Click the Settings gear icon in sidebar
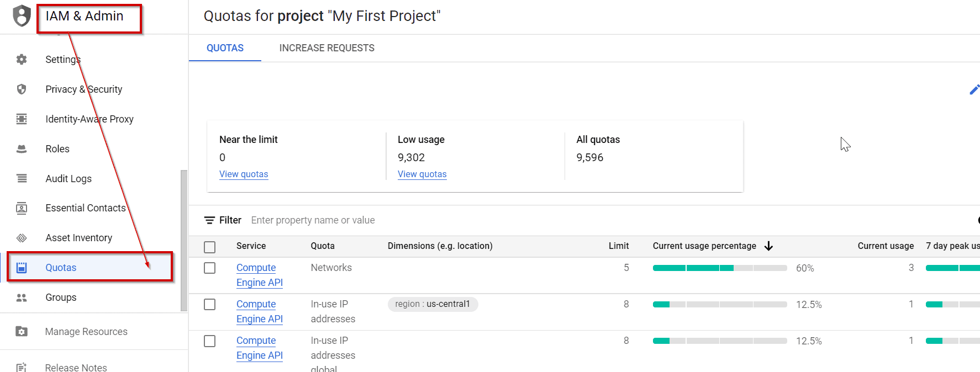 coord(22,60)
